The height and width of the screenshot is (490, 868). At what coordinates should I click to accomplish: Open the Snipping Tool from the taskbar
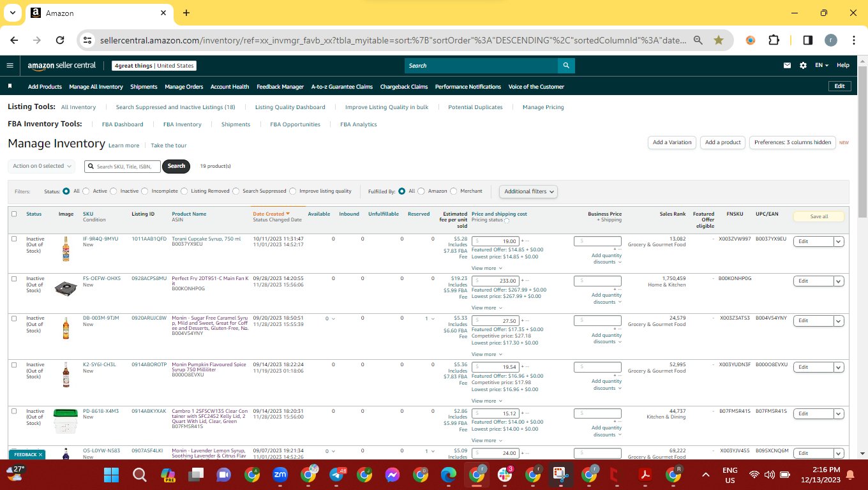coord(560,475)
